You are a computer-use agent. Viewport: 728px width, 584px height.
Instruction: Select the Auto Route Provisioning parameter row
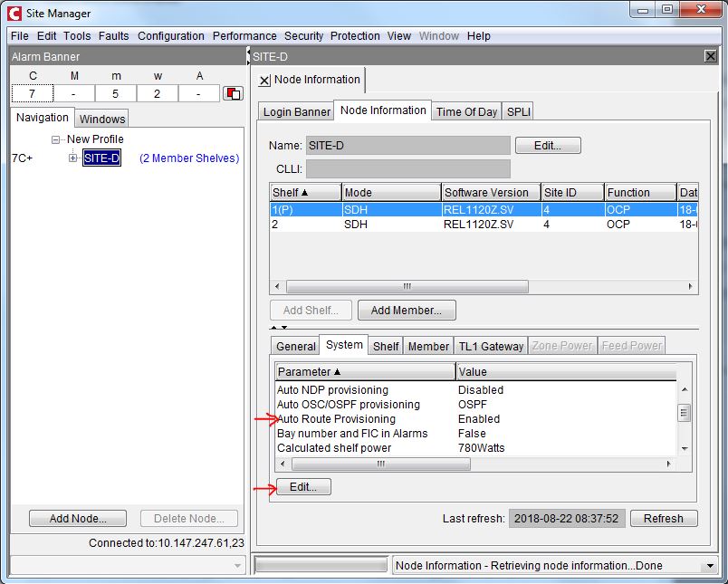pyautogui.click(x=475, y=419)
